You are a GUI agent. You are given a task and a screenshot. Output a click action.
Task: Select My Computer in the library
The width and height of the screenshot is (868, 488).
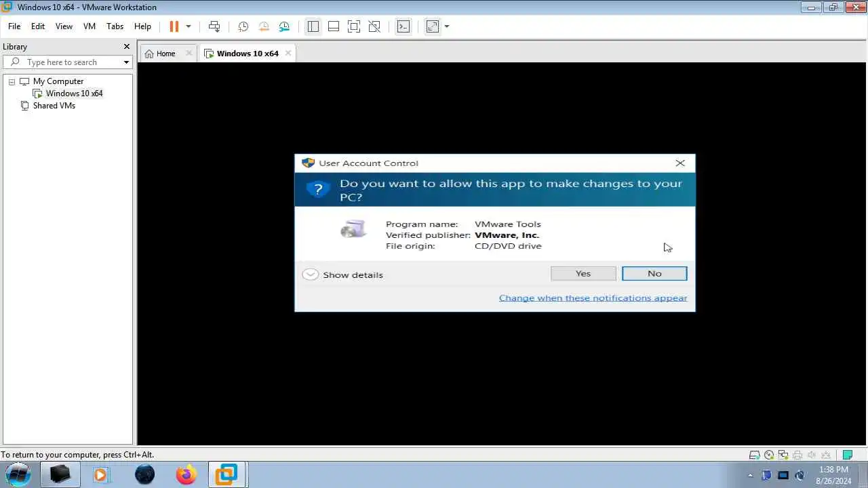pos(58,81)
